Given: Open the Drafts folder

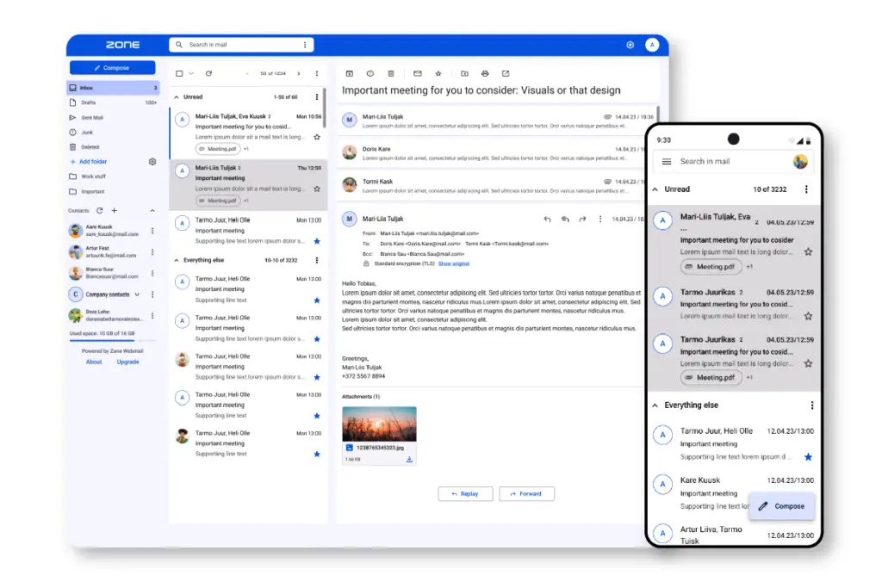Looking at the screenshot, I should pyautogui.click(x=89, y=102).
